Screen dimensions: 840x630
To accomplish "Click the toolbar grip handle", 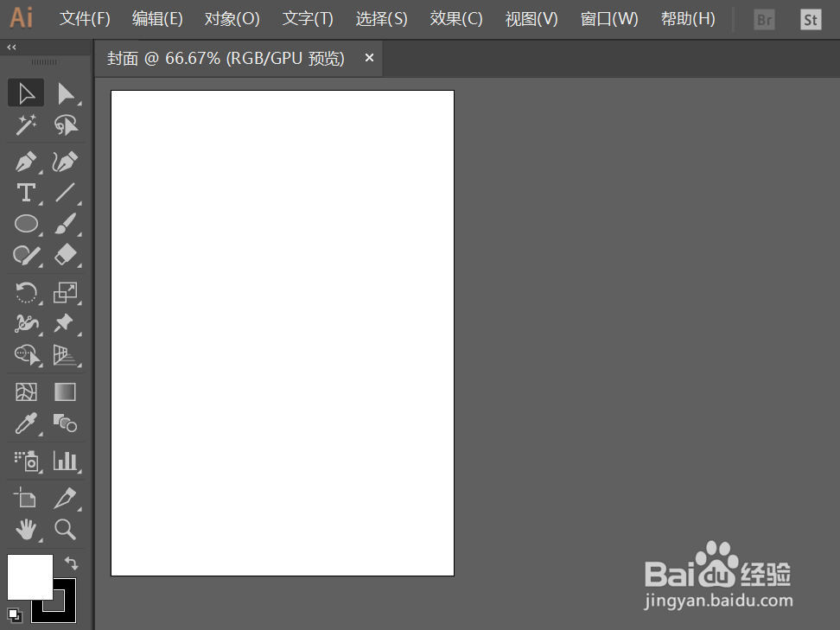I will [x=44, y=62].
